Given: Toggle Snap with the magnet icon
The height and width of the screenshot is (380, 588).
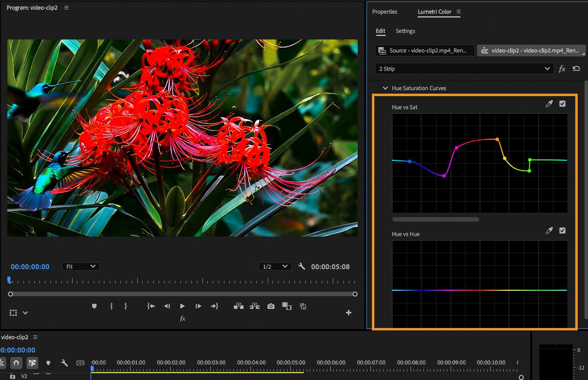Looking at the screenshot, I should (17, 363).
